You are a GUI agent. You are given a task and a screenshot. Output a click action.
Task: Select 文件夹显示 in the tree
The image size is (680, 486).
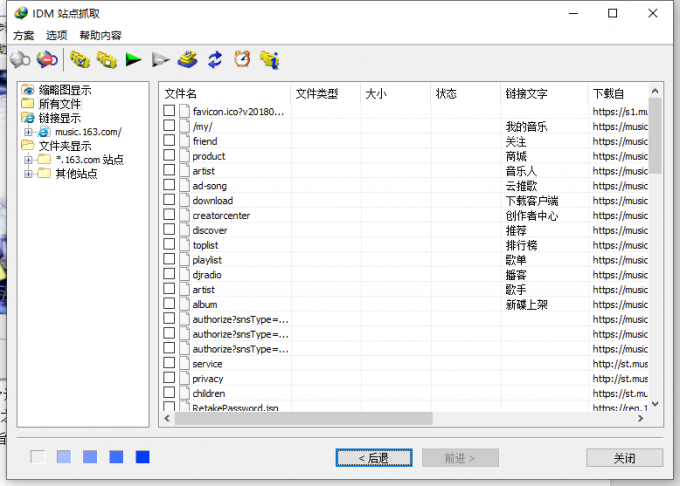tap(65, 146)
